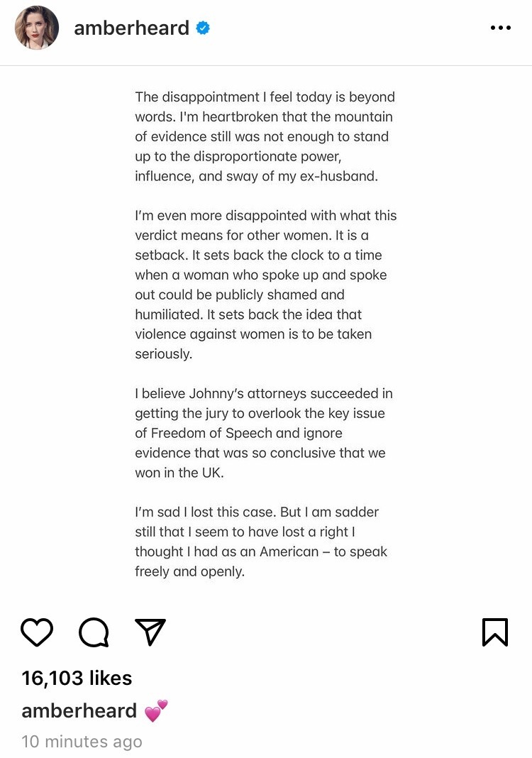Click the pink hearts emoji in caption

[156, 710]
